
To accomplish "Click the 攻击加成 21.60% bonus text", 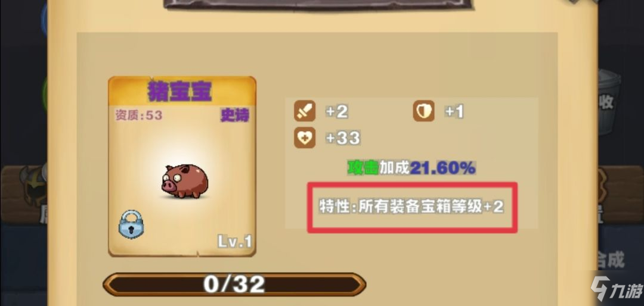I will tap(411, 168).
